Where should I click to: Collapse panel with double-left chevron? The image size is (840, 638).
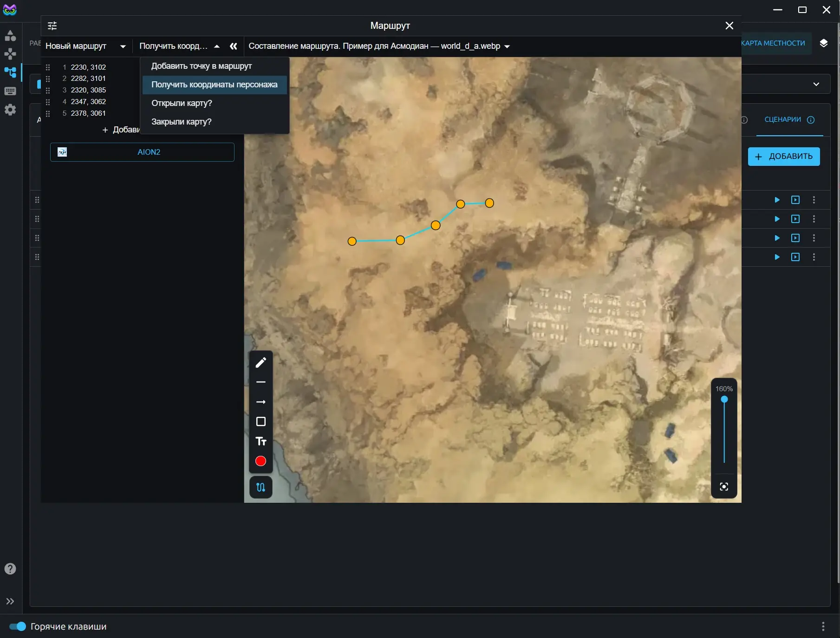tap(234, 46)
